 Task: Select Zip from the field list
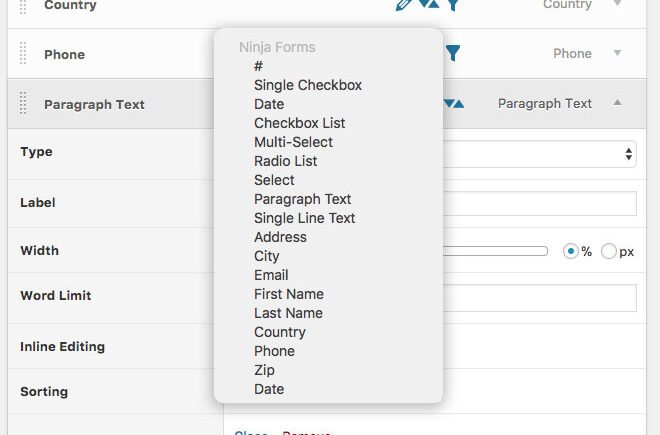(264, 370)
